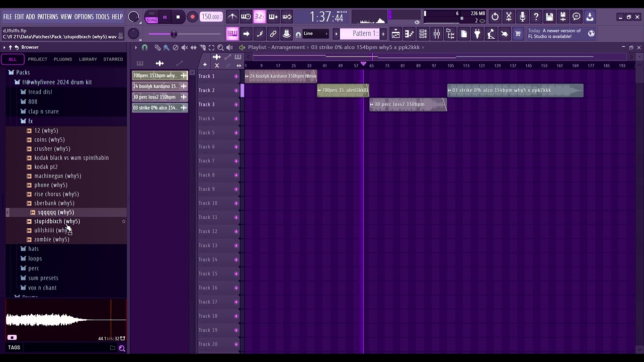The image size is (644, 362).
Task: Select the playlist Mute tool
Action: point(185,47)
